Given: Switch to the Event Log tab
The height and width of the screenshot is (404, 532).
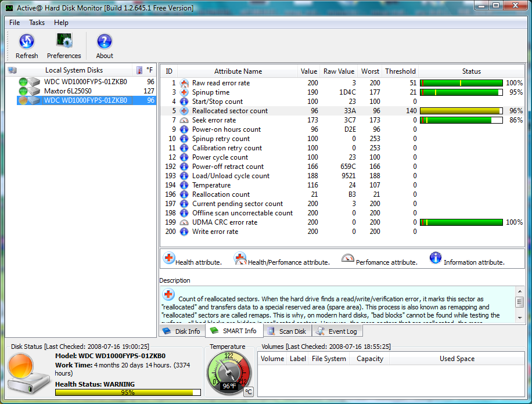Looking at the screenshot, I should click(x=337, y=331).
